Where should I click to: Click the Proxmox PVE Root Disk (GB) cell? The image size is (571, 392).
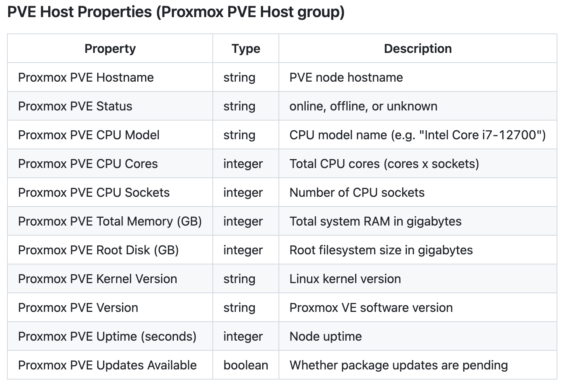coord(110,250)
